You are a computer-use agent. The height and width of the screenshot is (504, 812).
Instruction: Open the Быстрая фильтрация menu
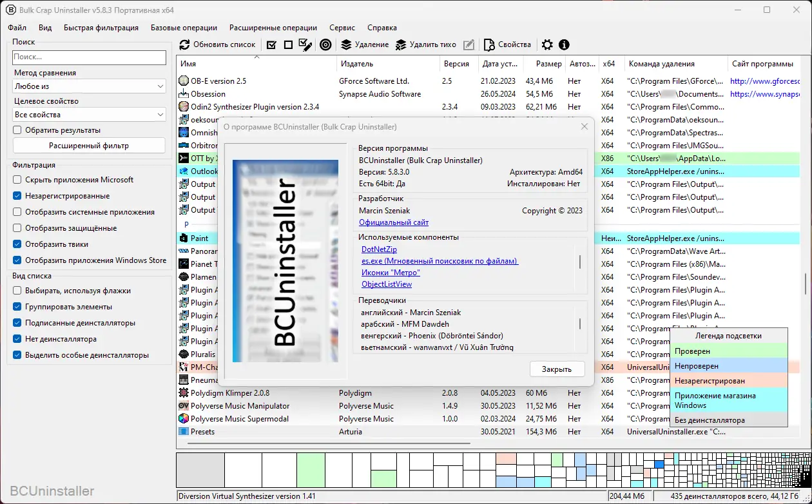101,28
